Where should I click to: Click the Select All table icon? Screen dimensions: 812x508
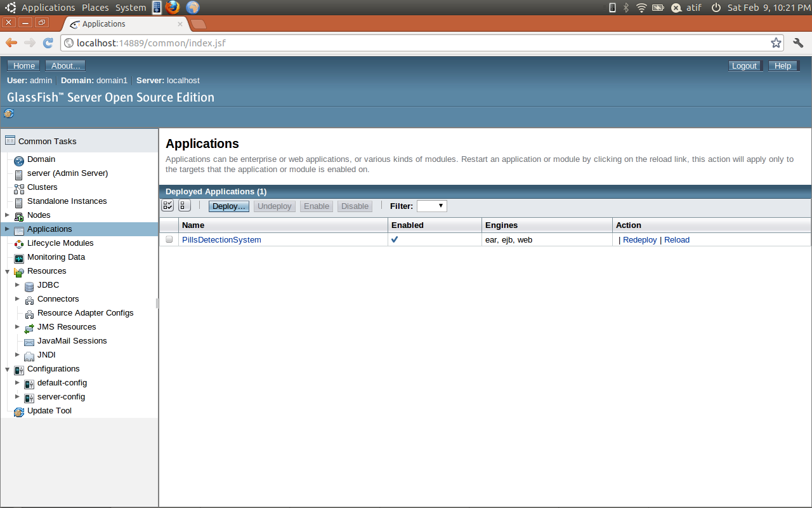pyautogui.click(x=167, y=206)
